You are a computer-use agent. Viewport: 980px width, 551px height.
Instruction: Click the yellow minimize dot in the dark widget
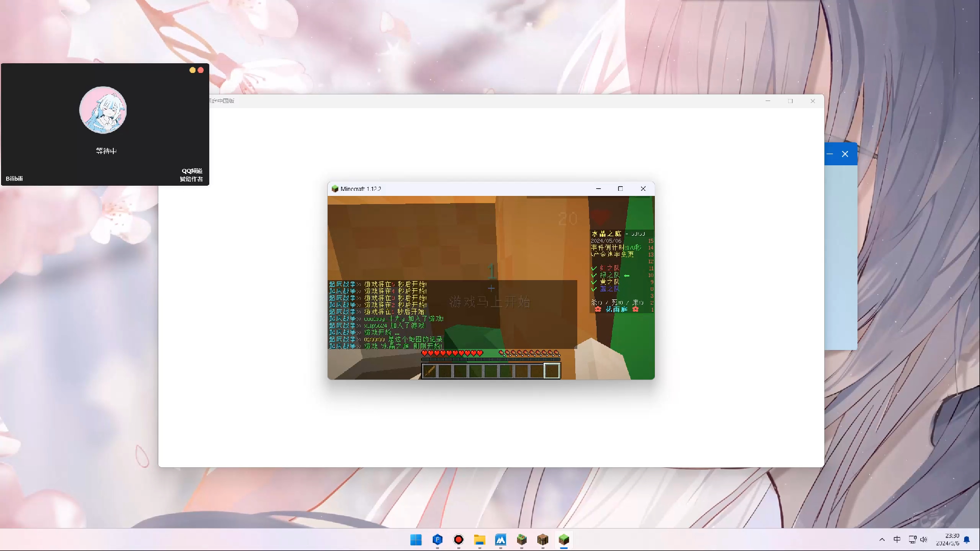pyautogui.click(x=192, y=70)
